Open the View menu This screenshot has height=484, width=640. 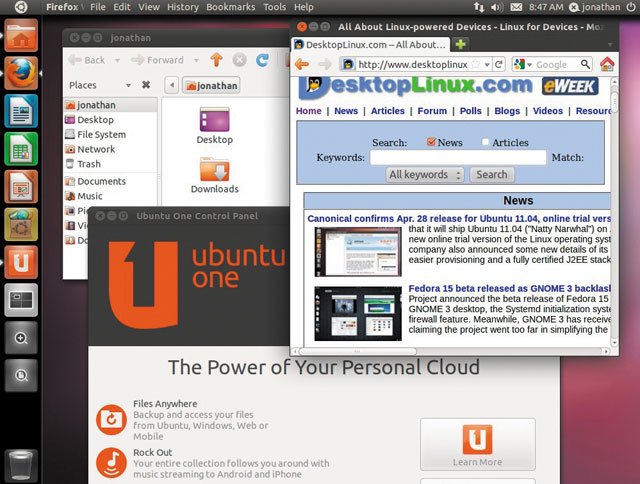click(x=149, y=7)
